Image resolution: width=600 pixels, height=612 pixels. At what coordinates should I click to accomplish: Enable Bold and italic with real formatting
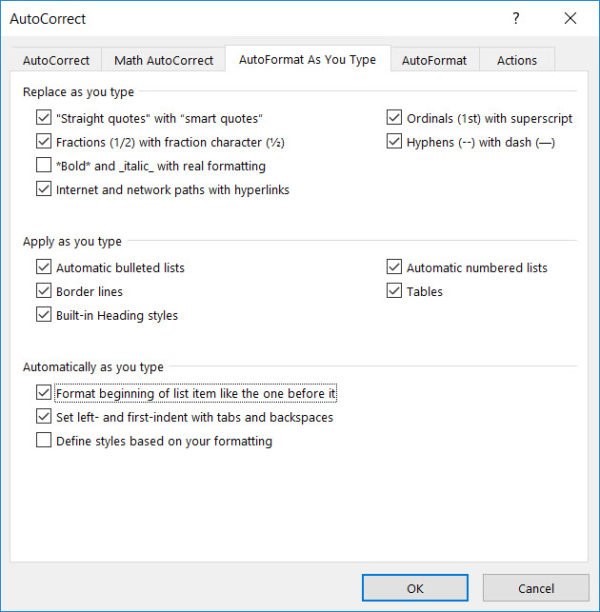[44, 165]
